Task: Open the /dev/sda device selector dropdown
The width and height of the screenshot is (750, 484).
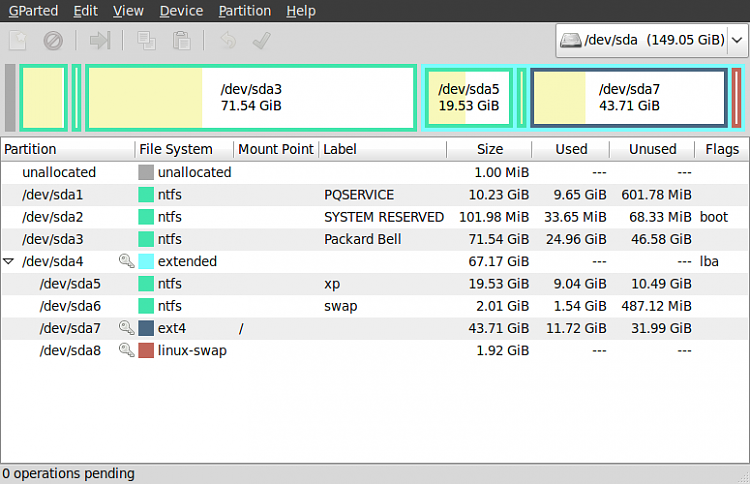Action: [x=651, y=40]
